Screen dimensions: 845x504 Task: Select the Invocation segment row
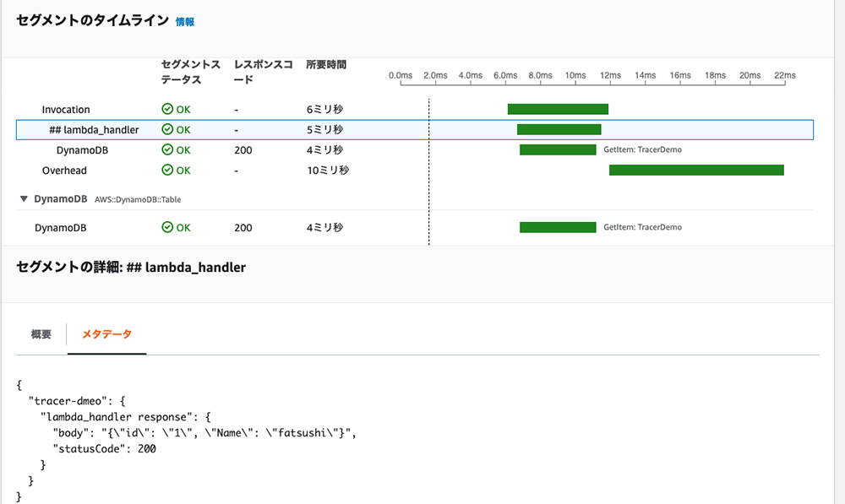(x=415, y=109)
